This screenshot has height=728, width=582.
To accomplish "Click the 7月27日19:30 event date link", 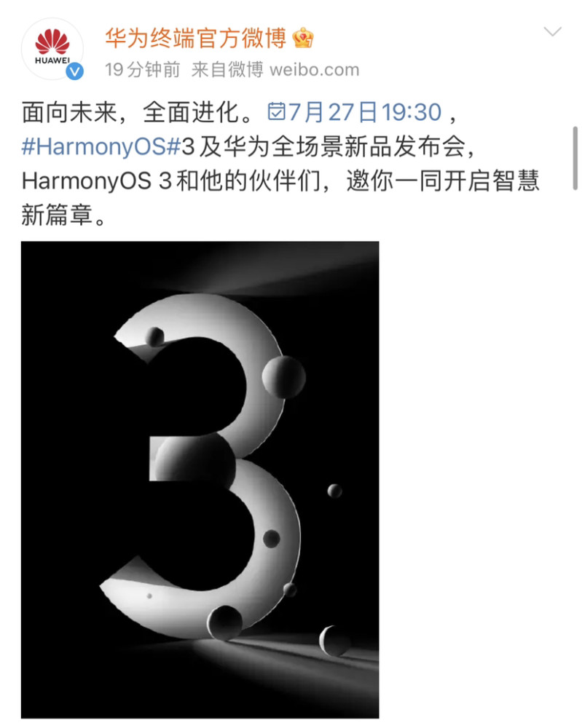I will [x=365, y=112].
